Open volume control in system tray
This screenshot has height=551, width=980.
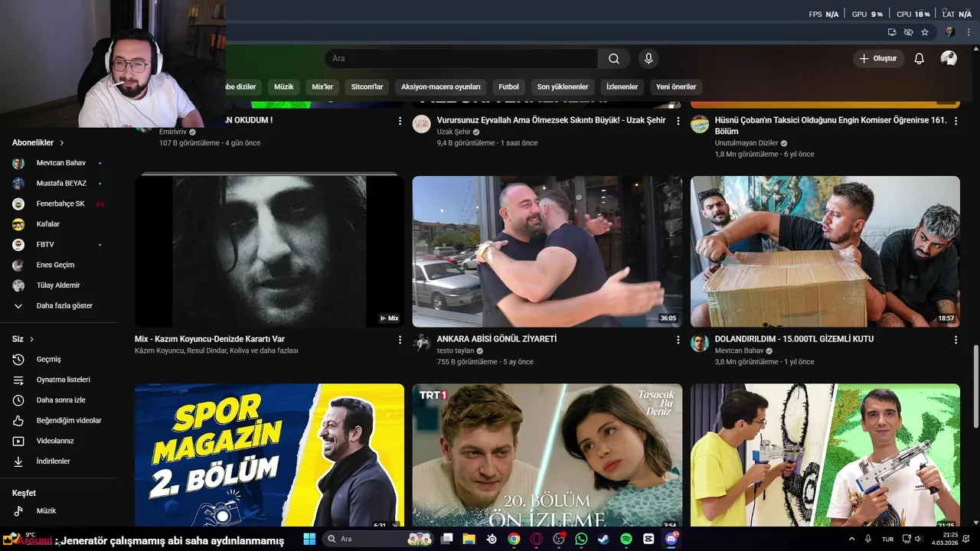918,539
